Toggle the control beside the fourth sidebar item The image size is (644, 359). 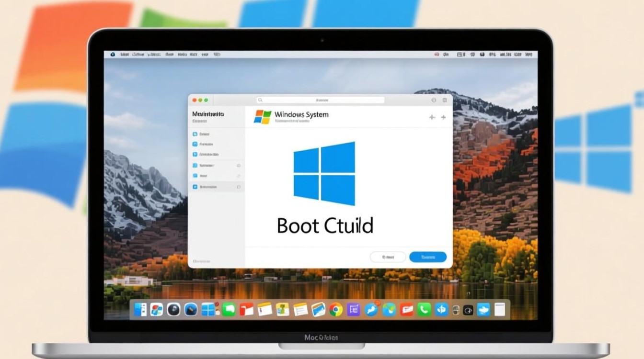tap(239, 166)
